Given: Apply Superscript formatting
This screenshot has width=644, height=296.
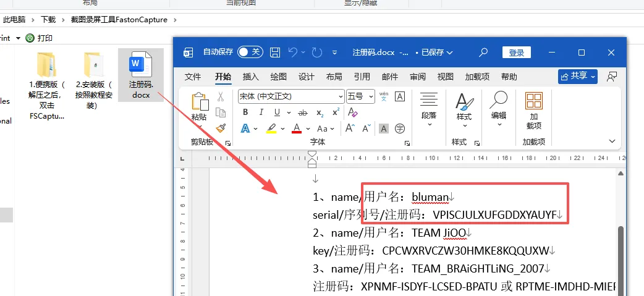Looking at the screenshot, I should pos(336,112).
